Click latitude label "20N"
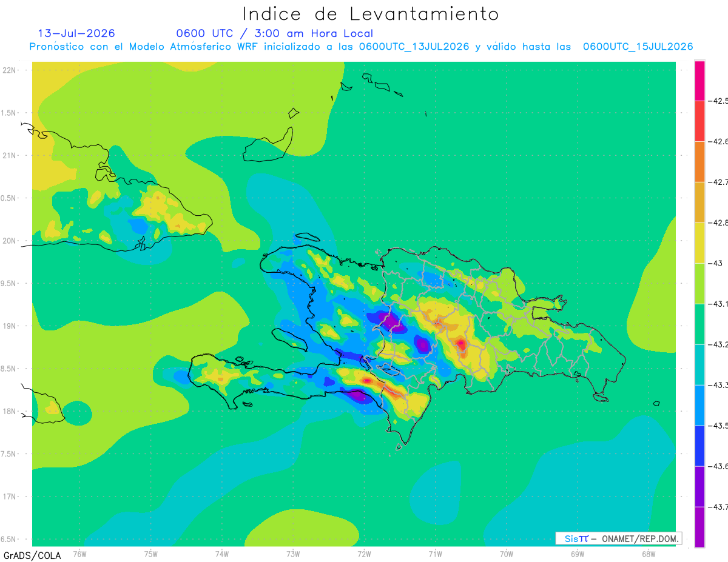728x562 pixels. [10, 241]
